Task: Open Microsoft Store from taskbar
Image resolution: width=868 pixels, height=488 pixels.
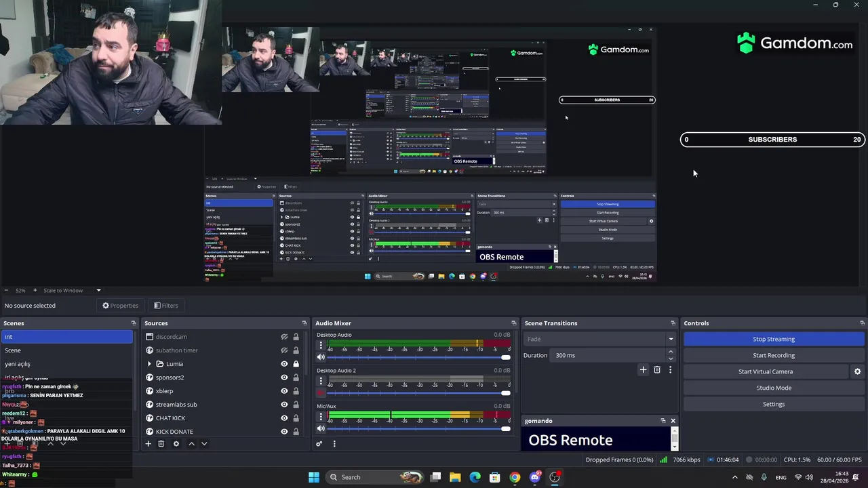Action: pyautogui.click(x=495, y=477)
